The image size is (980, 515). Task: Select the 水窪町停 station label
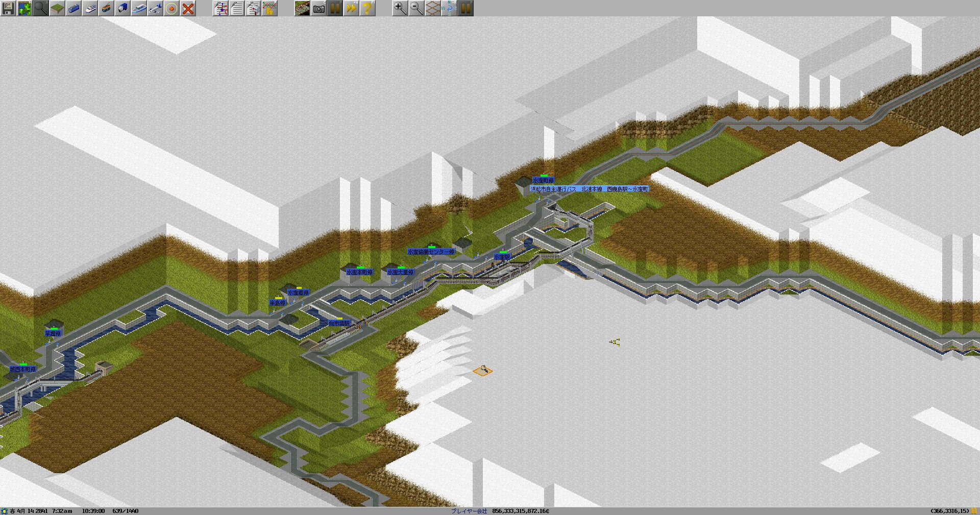[x=543, y=180]
